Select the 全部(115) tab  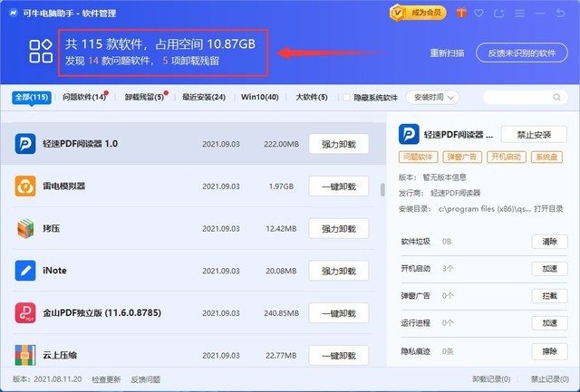(x=32, y=97)
